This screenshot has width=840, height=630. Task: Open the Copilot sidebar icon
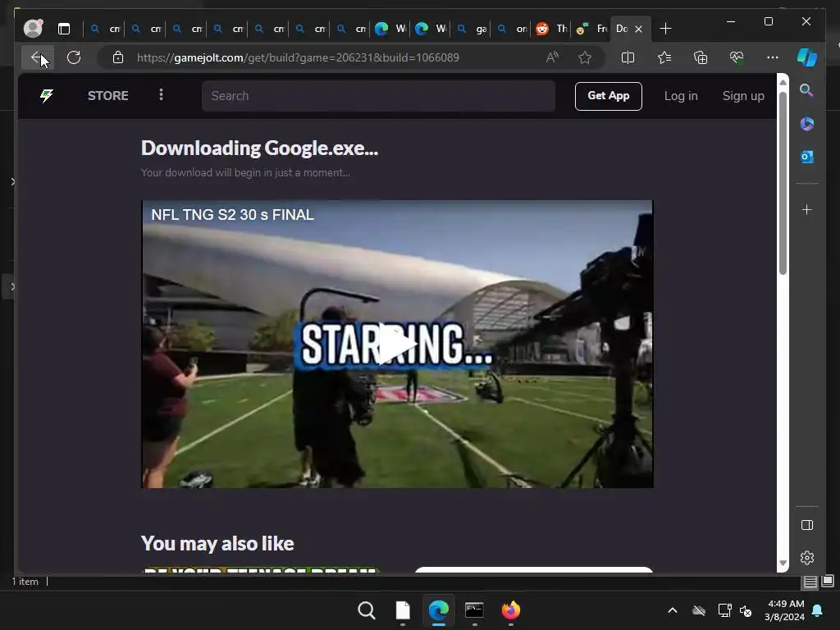(x=807, y=57)
